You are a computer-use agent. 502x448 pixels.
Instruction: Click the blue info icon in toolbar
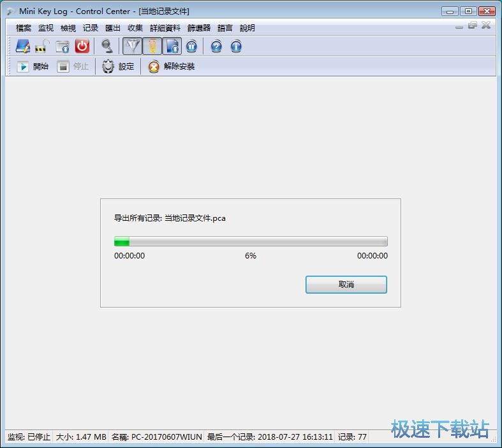tap(236, 47)
